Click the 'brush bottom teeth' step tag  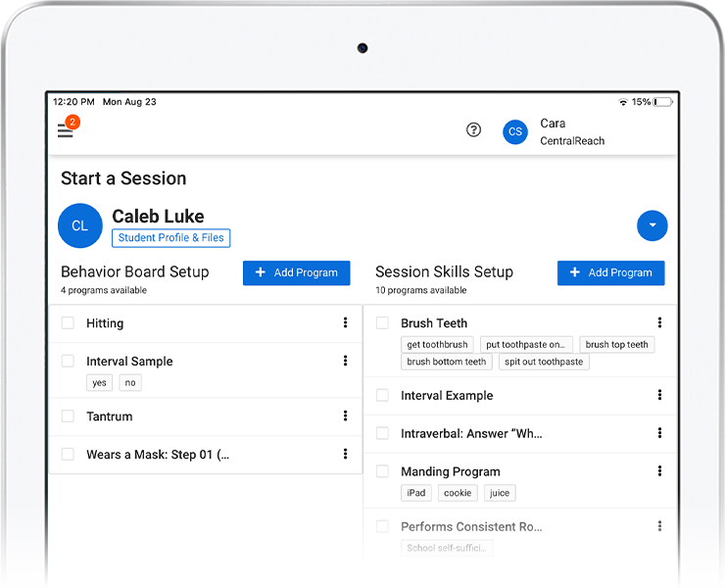pos(447,362)
